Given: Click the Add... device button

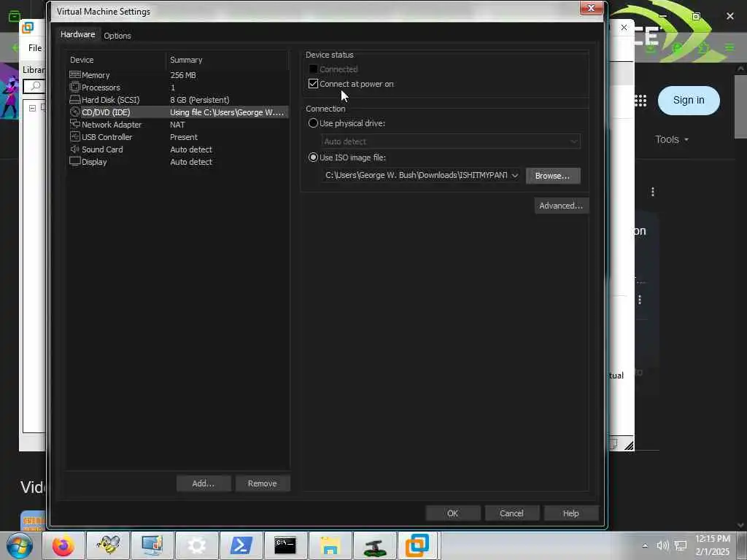Looking at the screenshot, I should (x=204, y=483).
